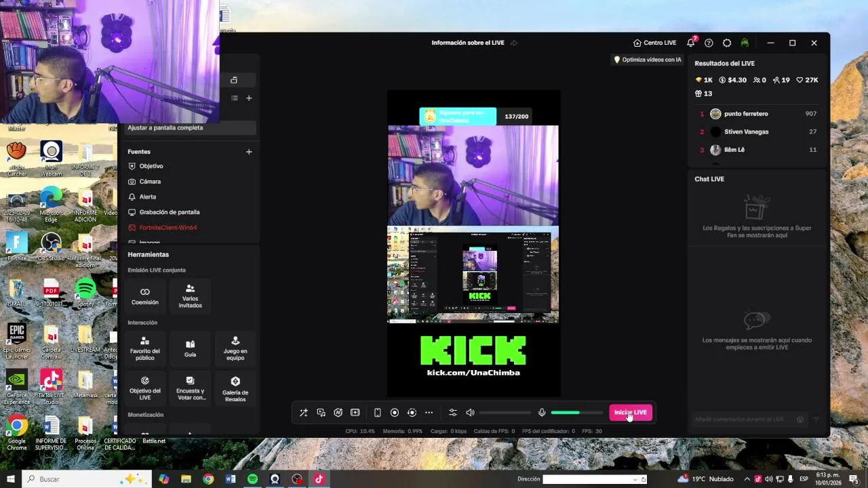868x488 pixels.
Task: Select the Objetivo source
Action: [151, 166]
